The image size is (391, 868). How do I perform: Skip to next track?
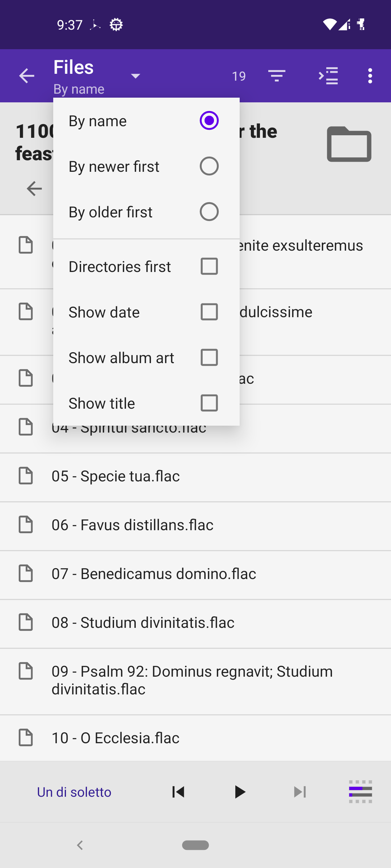pyautogui.click(x=300, y=792)
